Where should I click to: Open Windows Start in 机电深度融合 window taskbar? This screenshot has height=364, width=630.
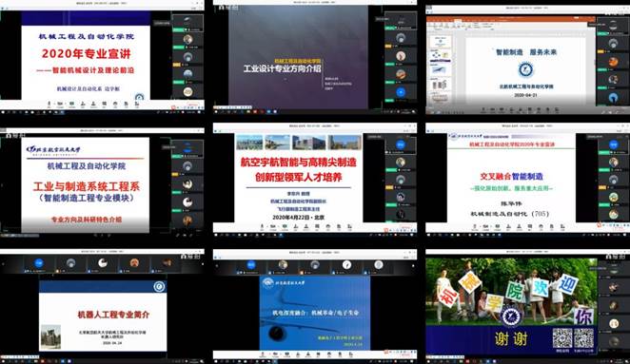pyautogui.click(x=215, y=361)
